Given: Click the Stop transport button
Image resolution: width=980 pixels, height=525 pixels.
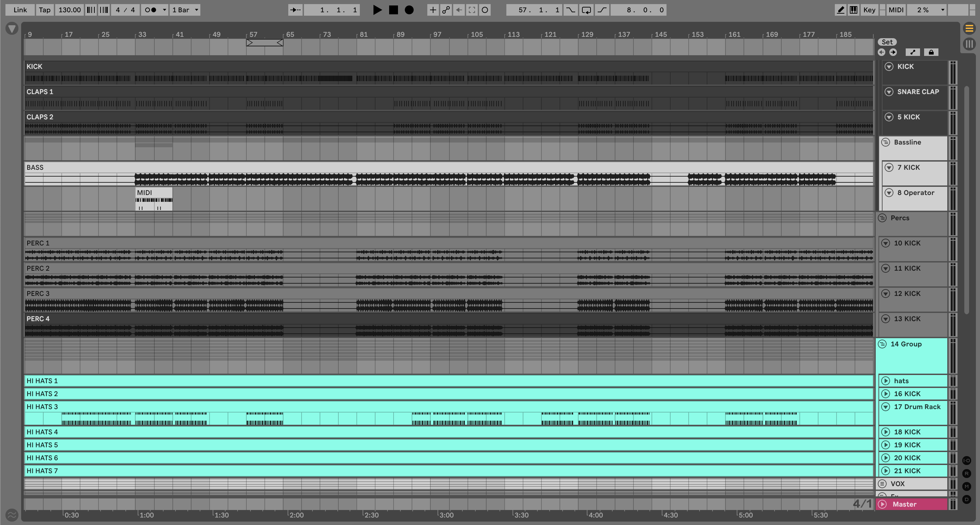Looking at the screenshot, I should (x=393, y=10).
